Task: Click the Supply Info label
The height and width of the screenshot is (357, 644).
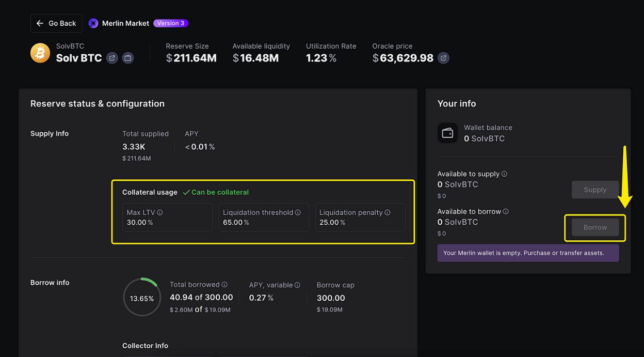Action: pos(50,133)
